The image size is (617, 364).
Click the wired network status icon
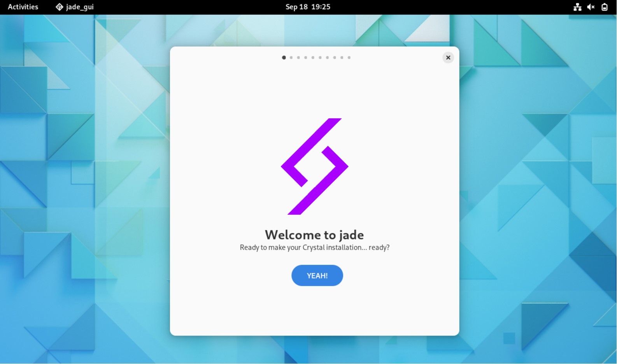(577, 7)
